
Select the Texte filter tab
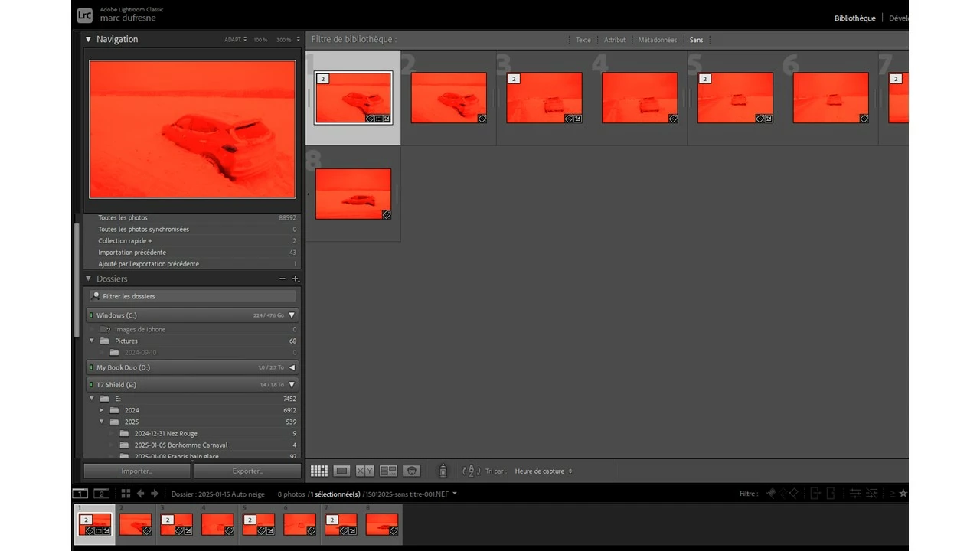[583, 40]
